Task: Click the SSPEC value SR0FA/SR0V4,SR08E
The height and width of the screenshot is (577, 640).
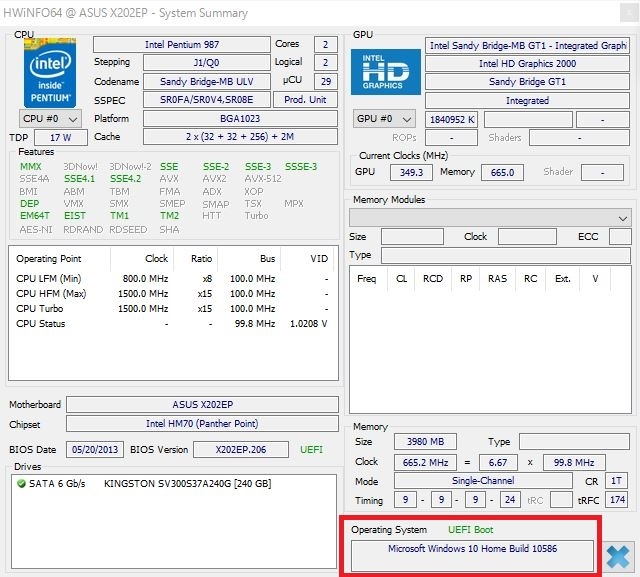Action: click(x=207, y=100)
